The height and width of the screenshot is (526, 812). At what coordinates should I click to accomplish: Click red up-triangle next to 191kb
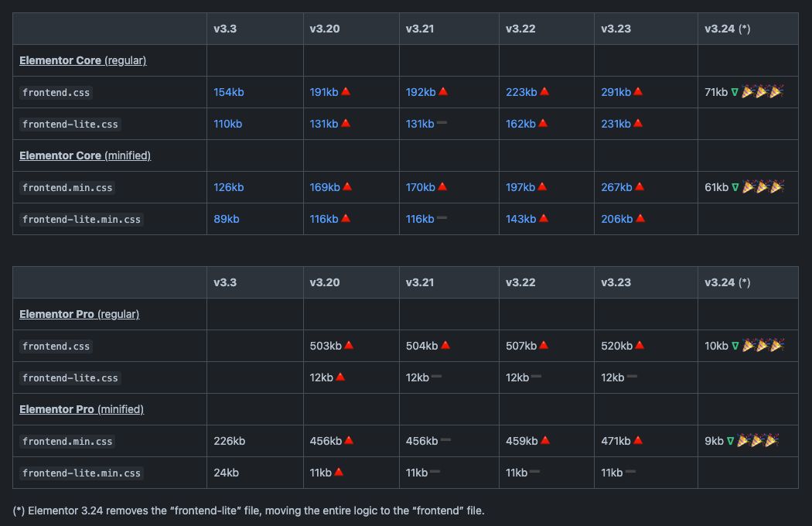pos(346,91)
